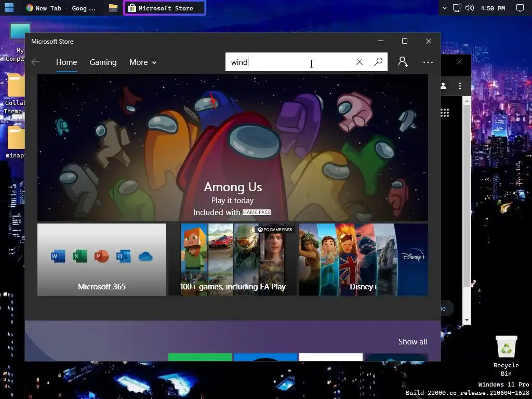The height and width of the screenshot is (399, 532).
Task: Maximize the Microsoft Store window
Action: tap(404, 41)
